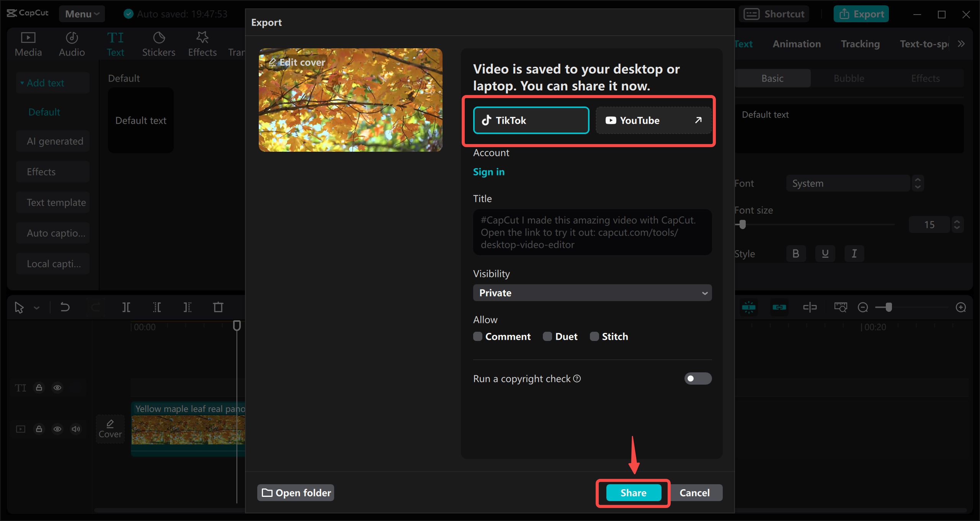Viewport: 980px width, 521px height.
Task: Select the Bubble tab
Action: [849, 78]
